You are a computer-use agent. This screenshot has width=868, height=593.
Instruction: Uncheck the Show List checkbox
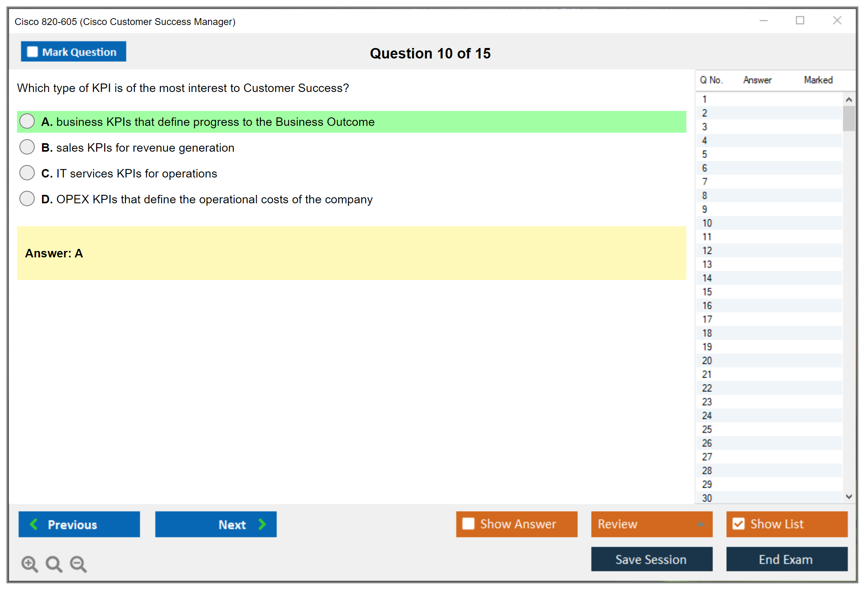coord(738,524)
